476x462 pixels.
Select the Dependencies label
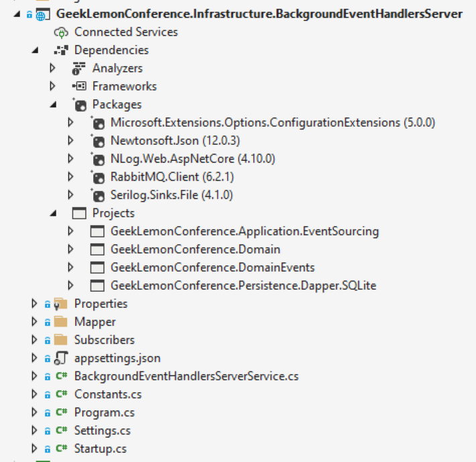[x=111, y=50]
